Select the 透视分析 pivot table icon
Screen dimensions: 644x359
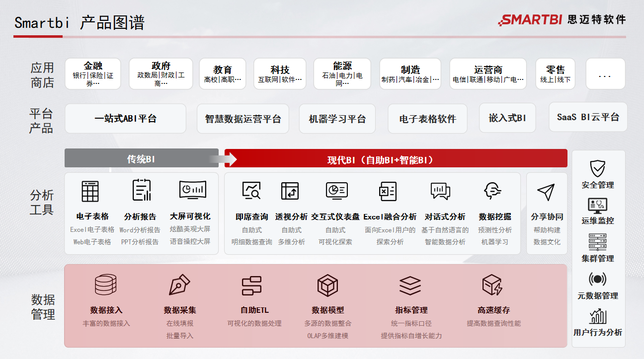click(290, 191)
